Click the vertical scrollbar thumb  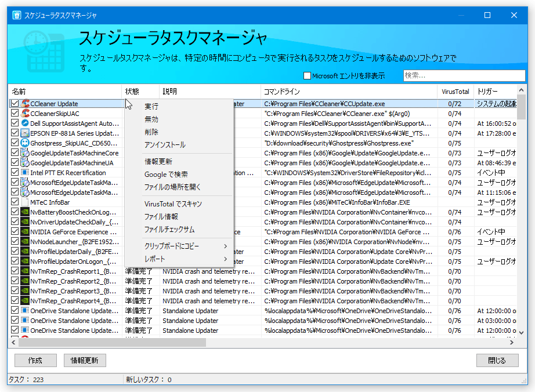[521, 107]
